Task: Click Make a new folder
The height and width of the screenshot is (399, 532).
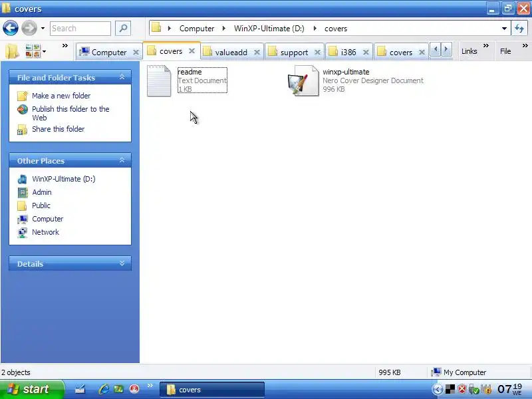Action: (x=61, y=96)
